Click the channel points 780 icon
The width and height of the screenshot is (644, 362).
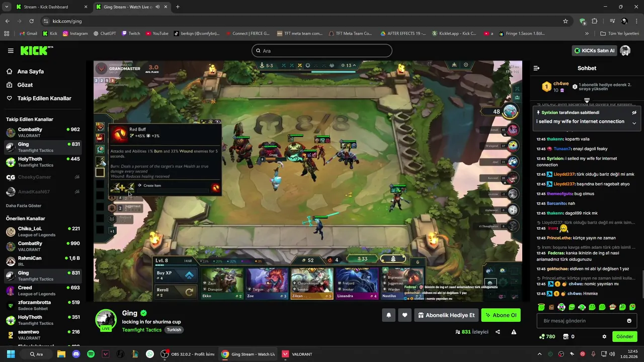(542, 336)
